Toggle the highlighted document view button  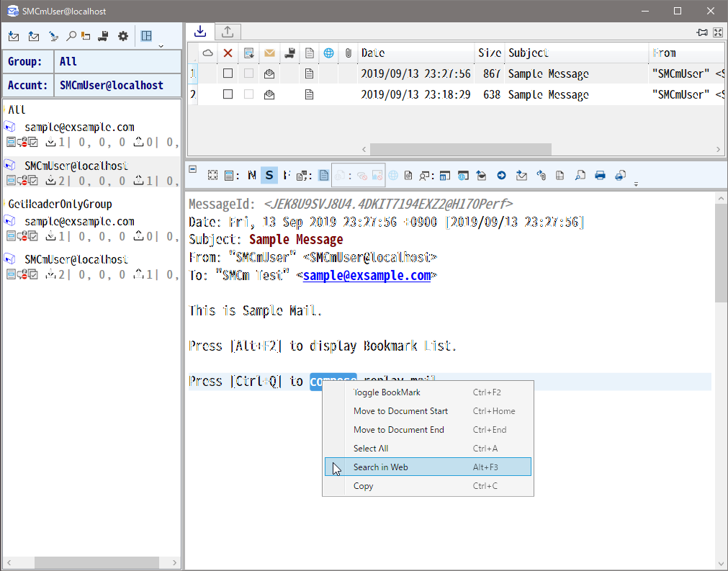click(323, 175)
